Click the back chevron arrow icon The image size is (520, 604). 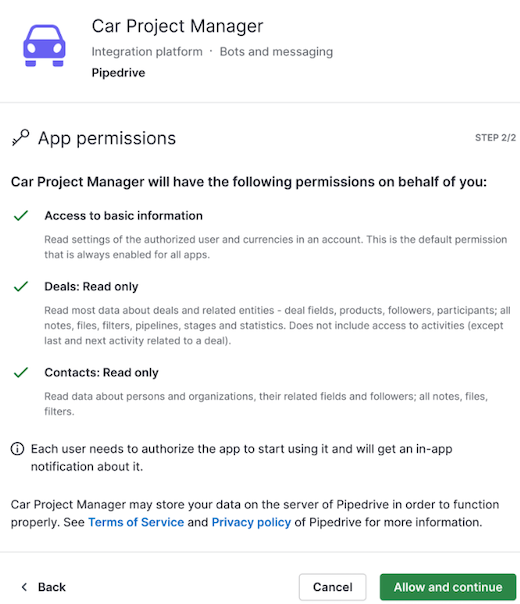tap(24, 587)
